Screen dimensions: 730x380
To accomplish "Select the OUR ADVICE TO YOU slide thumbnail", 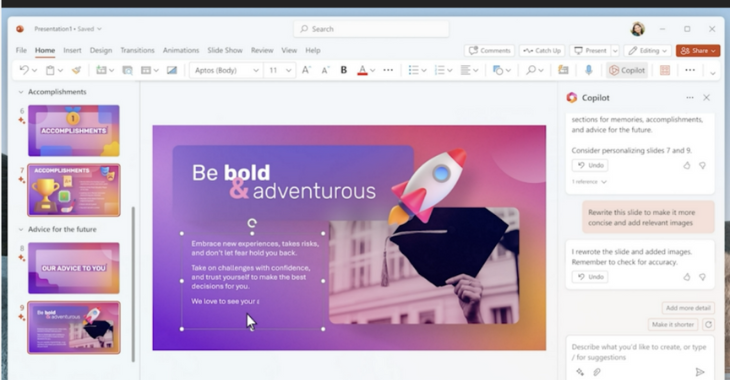I will pos(74,268).
